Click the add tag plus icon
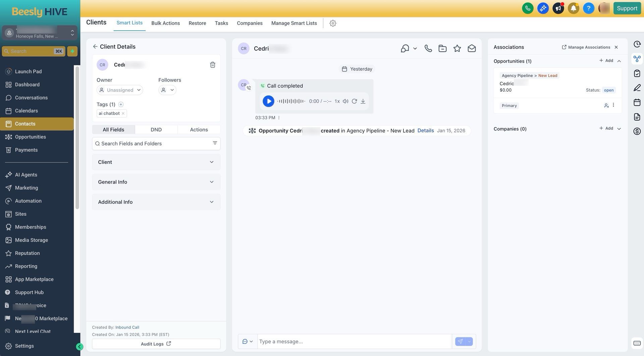Viewport: 644px width, 356px height. tap(121, 104)
